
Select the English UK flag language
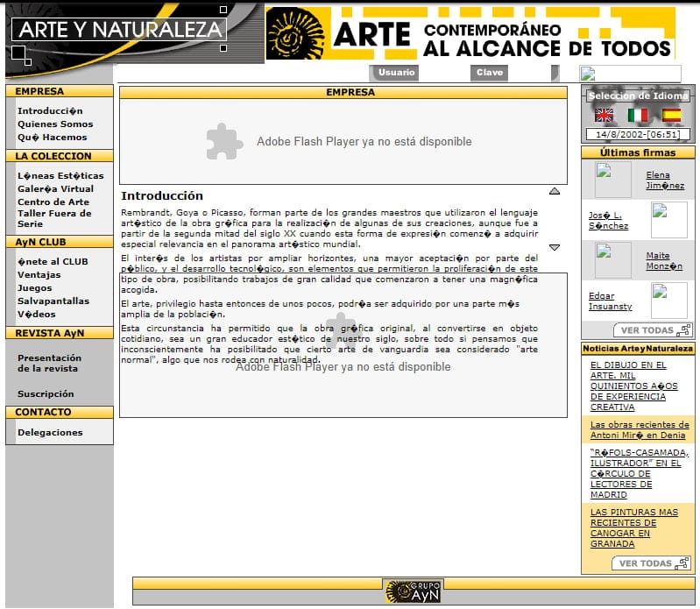tap(604, 115)
